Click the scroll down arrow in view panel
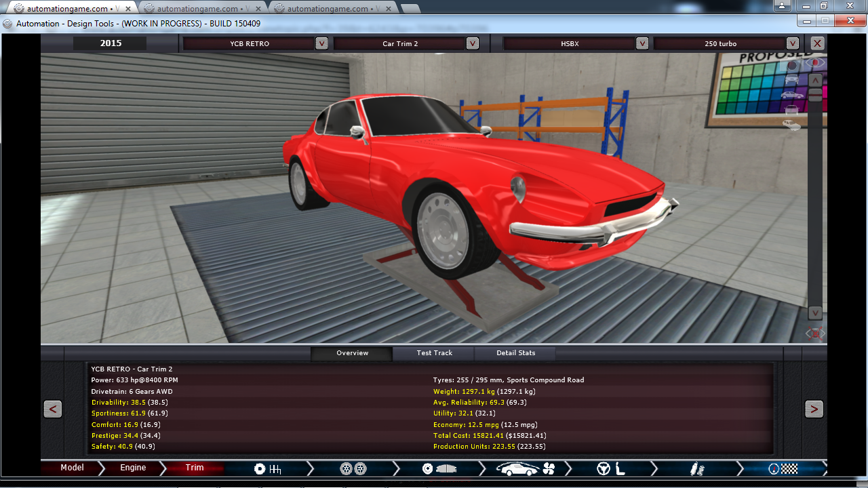 (x=815, y=313)
